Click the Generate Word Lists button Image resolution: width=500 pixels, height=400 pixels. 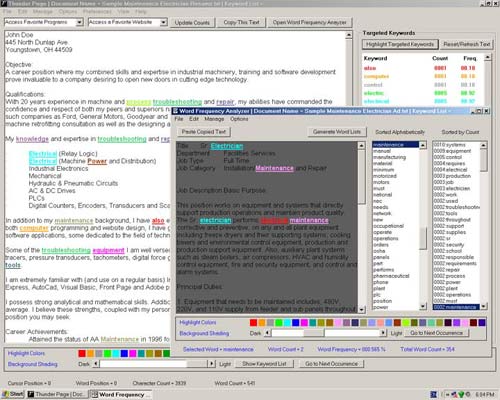337,132
